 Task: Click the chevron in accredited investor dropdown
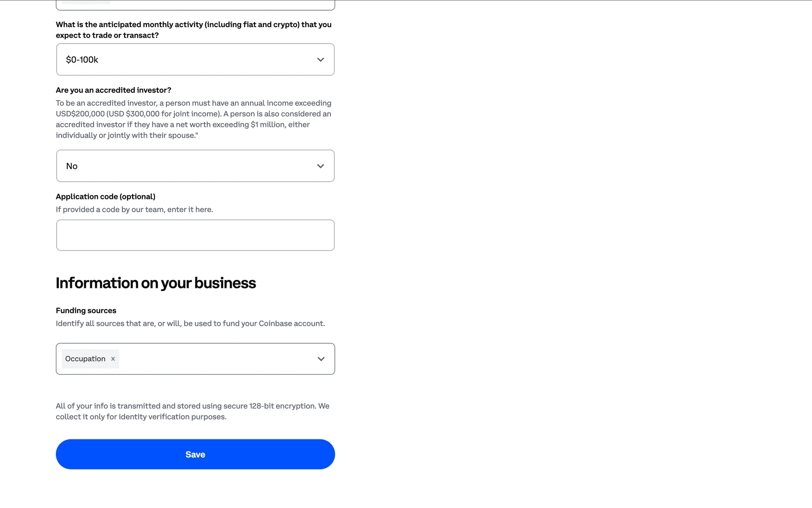point(321,166)
